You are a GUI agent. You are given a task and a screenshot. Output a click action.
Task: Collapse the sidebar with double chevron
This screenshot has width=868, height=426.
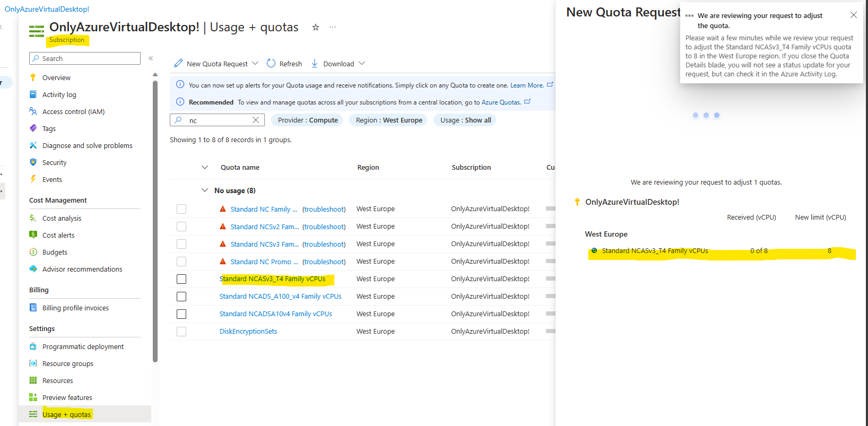click(151, 58)
